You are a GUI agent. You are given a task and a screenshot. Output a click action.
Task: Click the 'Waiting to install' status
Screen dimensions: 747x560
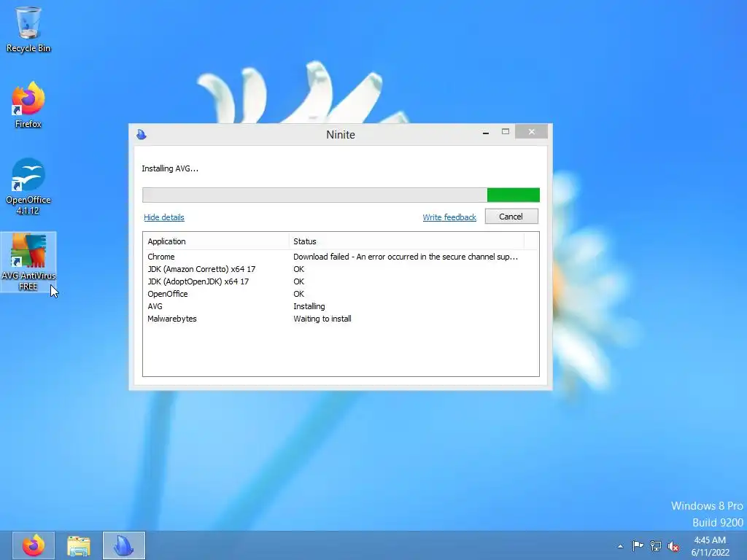tap(322, 319)
